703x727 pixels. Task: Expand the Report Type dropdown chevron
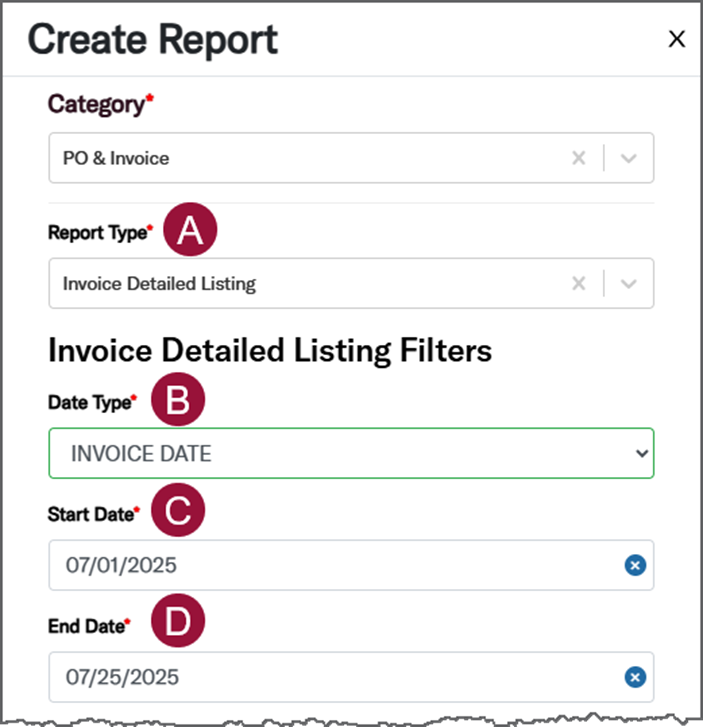pos(629,284)
